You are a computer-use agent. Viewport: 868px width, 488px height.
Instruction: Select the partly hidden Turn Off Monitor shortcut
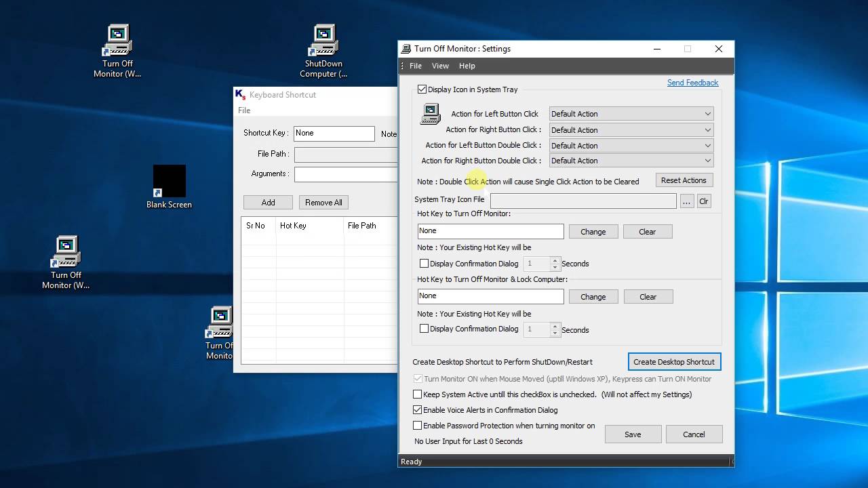(x=220, y=333)
